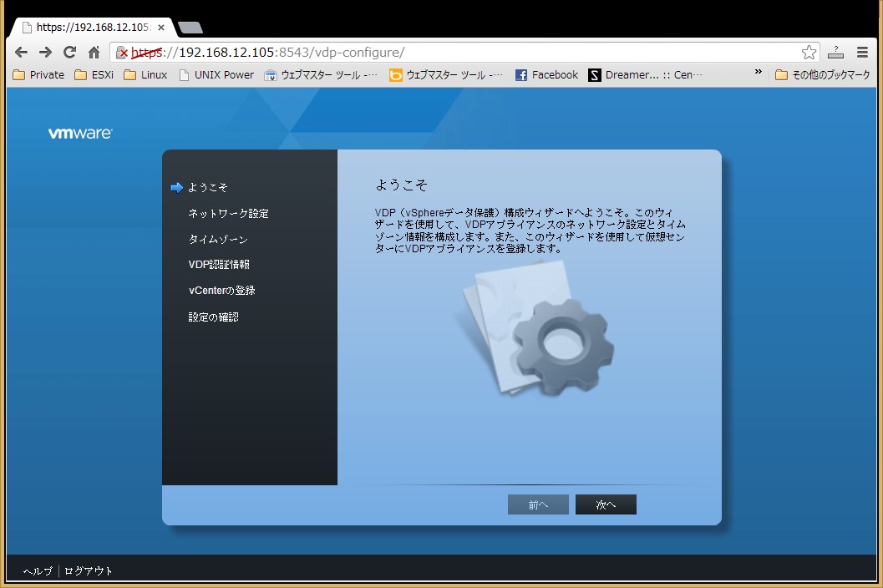Select the 設定の確認 wizard step
Image resolution: width=883 pixels, height=588 pixels.
click(213, 317)
